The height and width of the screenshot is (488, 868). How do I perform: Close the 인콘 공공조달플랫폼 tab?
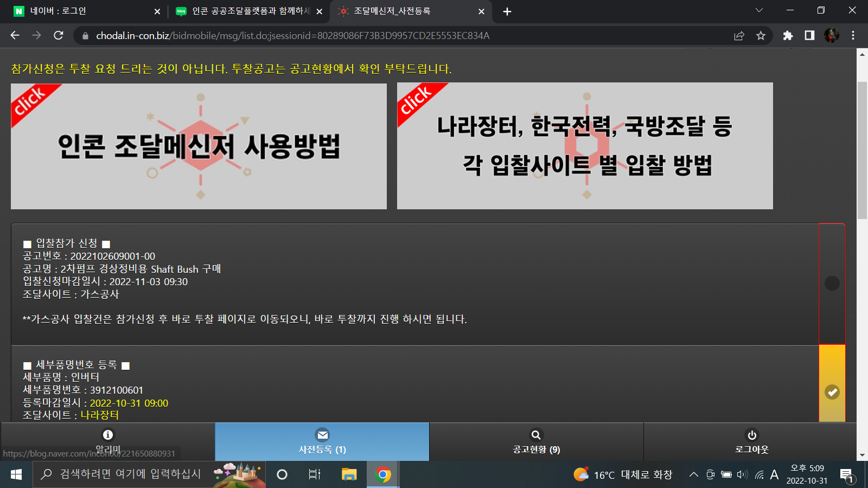pyautogui.click(x=319, y=11)
